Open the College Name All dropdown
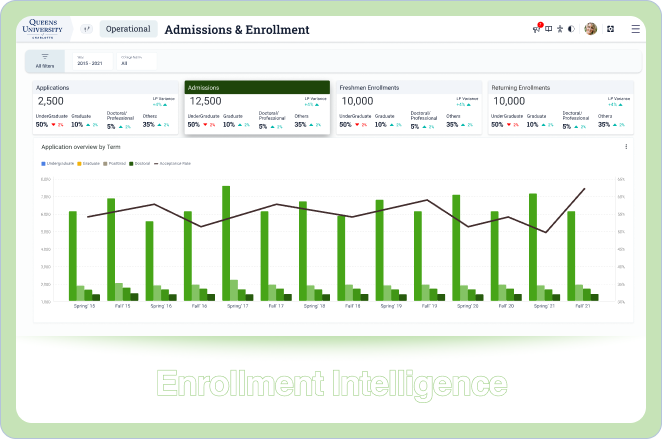Screen dimensions: 662x439 [x=136, y=62]
